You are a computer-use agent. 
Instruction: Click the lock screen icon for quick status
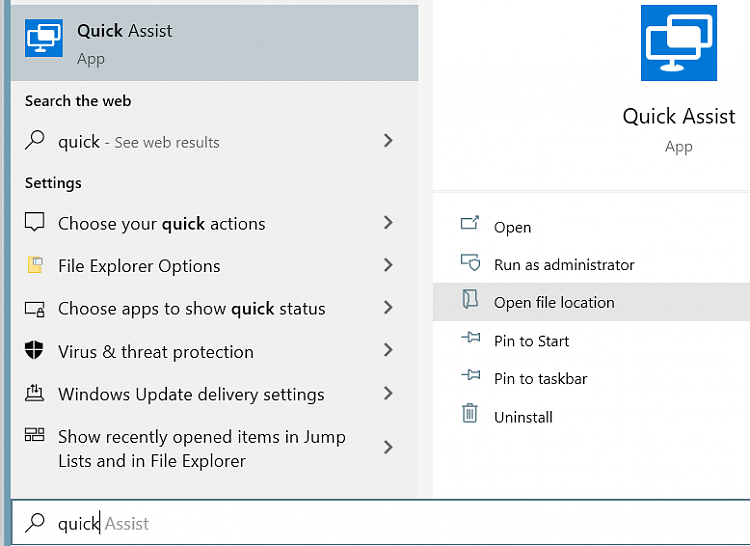click(34, 309)
